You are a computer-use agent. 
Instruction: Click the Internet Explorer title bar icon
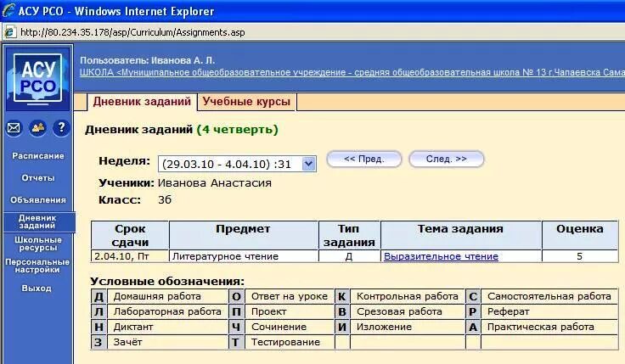pos(8,11)
